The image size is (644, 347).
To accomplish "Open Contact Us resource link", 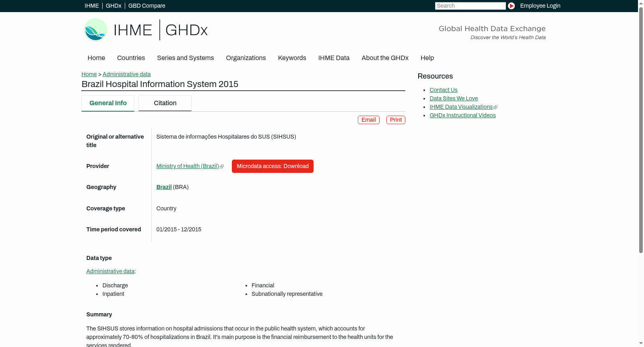I will (x=444, y=90).
